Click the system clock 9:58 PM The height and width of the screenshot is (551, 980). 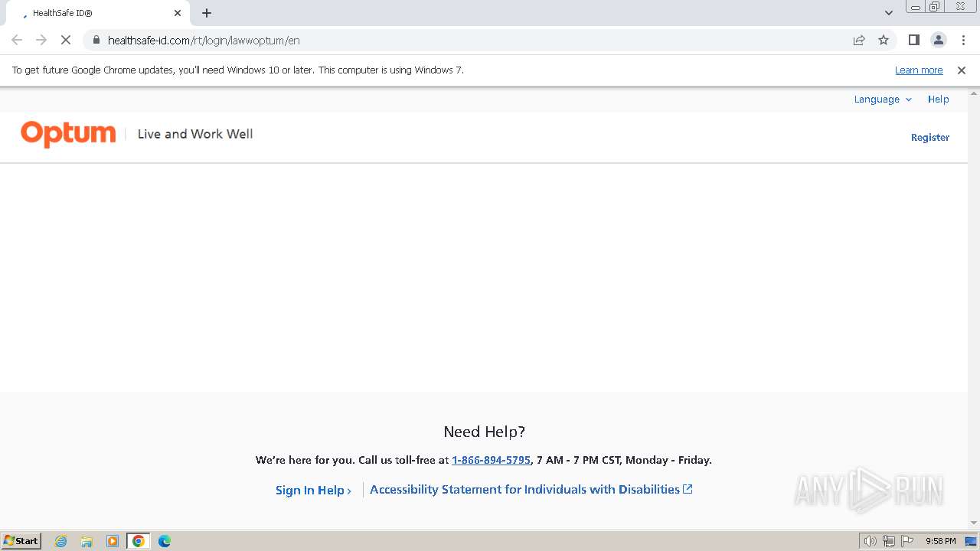click(x=940, y=541)
